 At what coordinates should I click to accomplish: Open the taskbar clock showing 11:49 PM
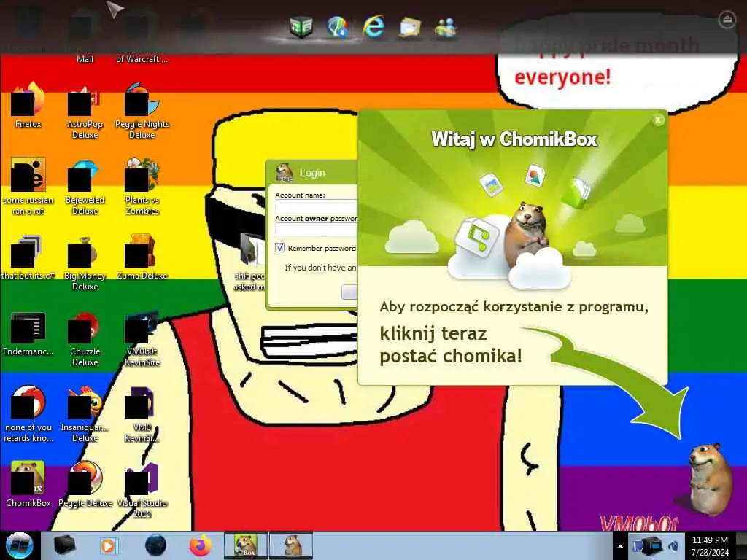710,546
